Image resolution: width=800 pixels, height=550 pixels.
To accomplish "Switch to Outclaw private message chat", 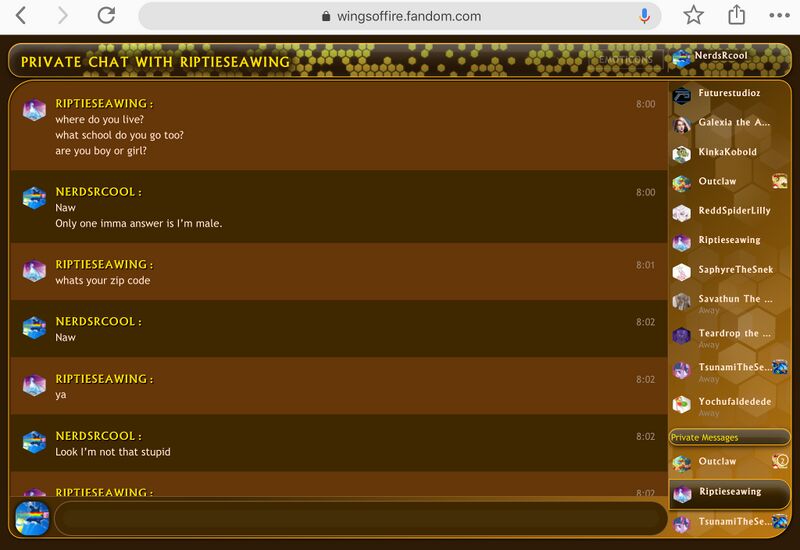I will point(717,462).
